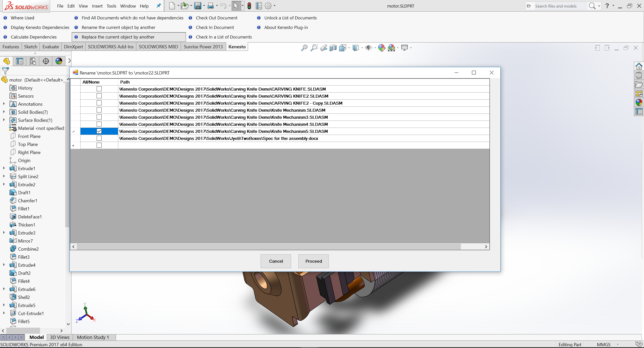
Task: Select the Chamfer1 feature in tree
Action: 27,201
